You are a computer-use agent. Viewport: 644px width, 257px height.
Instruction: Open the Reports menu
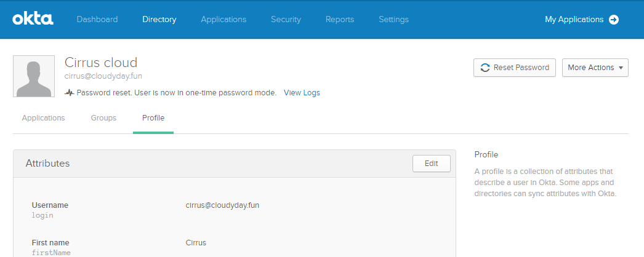tap(340, 19)
